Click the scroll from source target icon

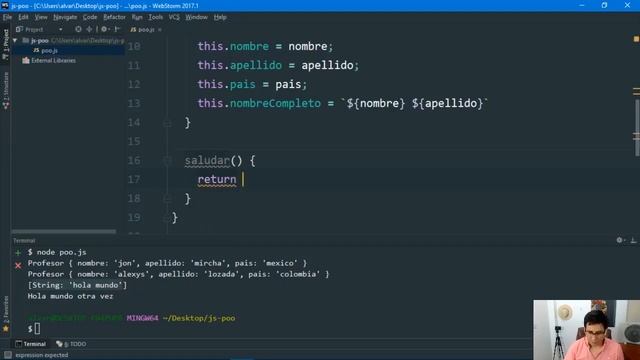coord(78,29)
